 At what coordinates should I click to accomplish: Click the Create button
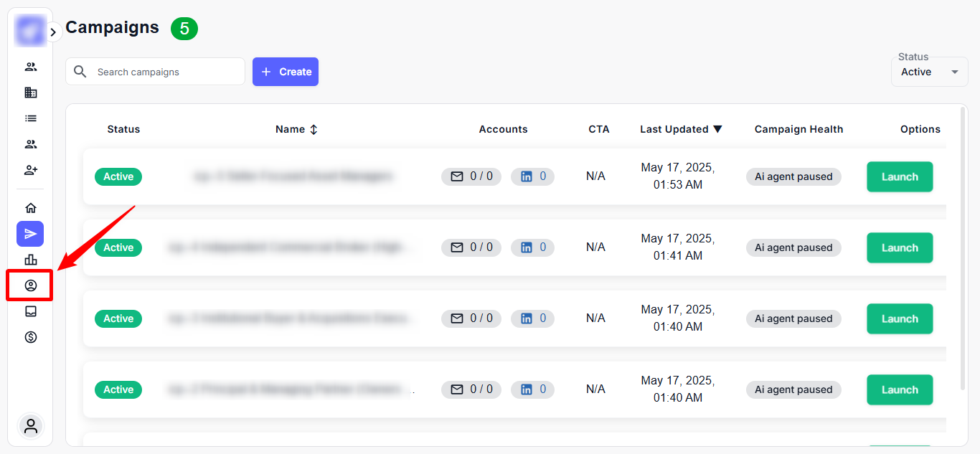click(x=286, y=72)
